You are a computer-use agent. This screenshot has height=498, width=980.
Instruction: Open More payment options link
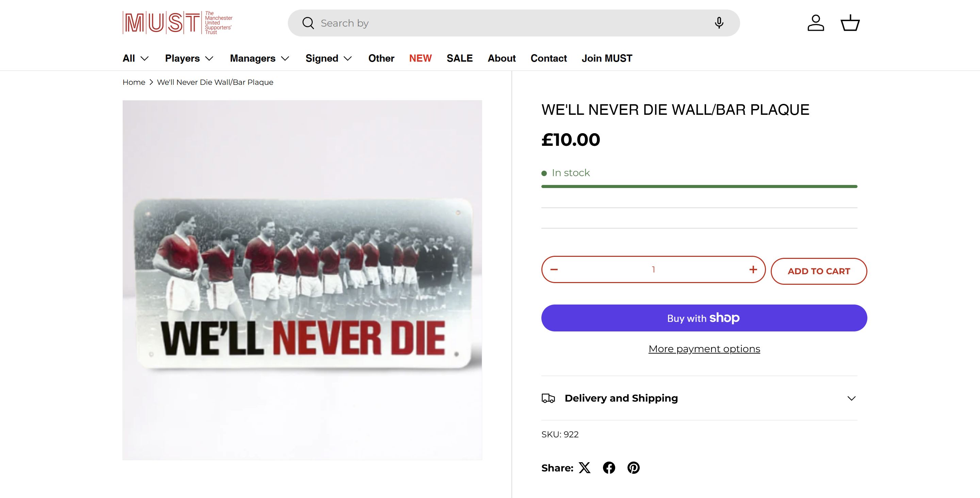pos(704,349)
